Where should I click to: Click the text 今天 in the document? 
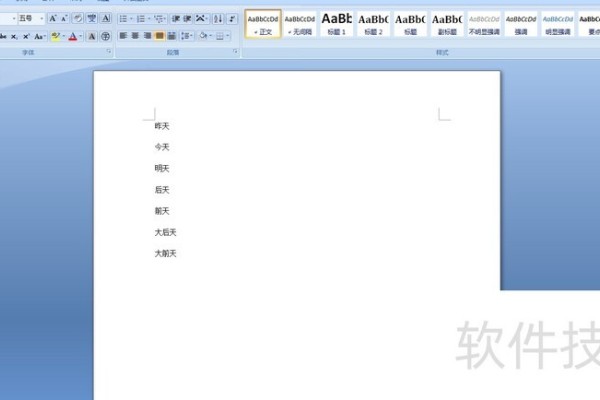tap(162, 147)
